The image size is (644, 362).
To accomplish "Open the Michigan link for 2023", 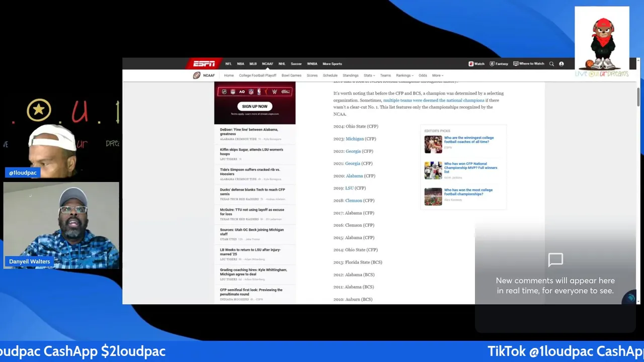I will pyautogui.click(x=355, y=139).
